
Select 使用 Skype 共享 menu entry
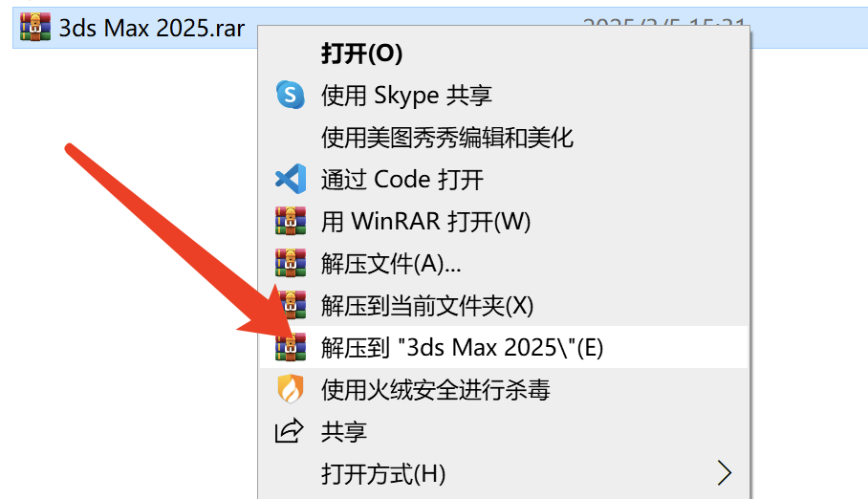[406, 96]
